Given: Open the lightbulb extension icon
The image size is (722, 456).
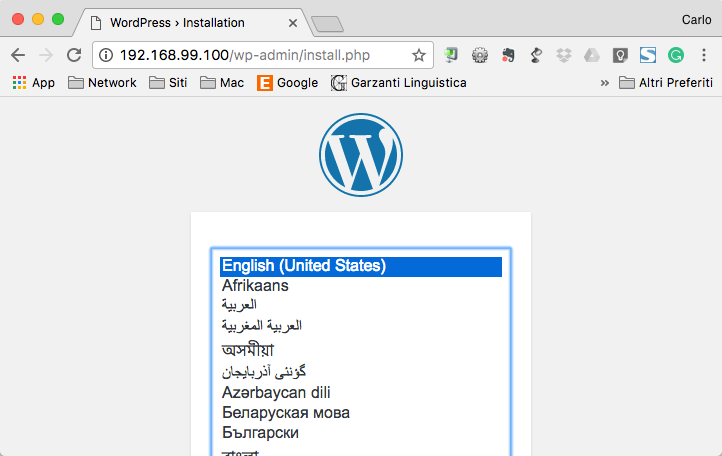Looking at the screenshot, I should 620,55.
